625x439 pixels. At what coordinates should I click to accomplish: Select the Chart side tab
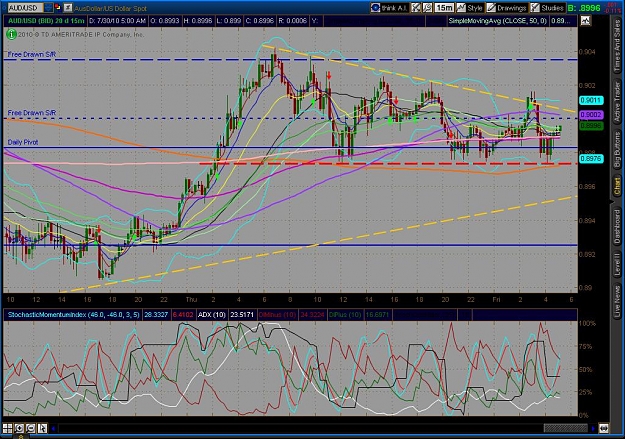click(617, 186)
